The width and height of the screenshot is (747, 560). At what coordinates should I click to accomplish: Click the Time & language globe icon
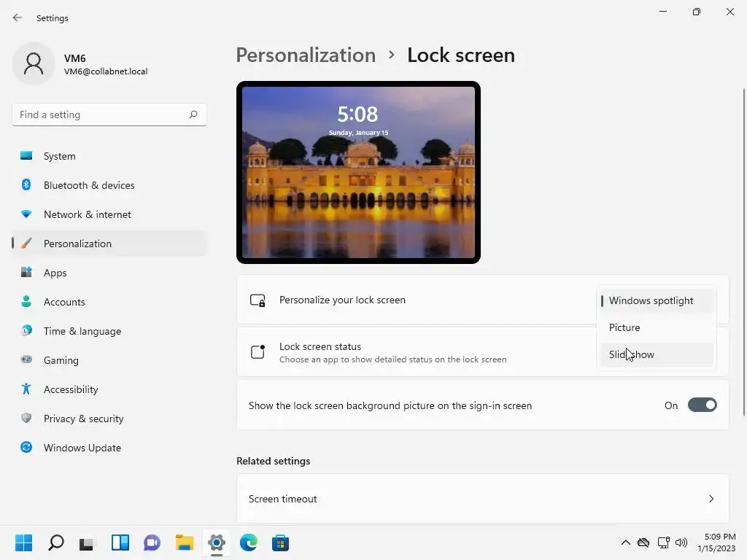click(x=26, y=330)
